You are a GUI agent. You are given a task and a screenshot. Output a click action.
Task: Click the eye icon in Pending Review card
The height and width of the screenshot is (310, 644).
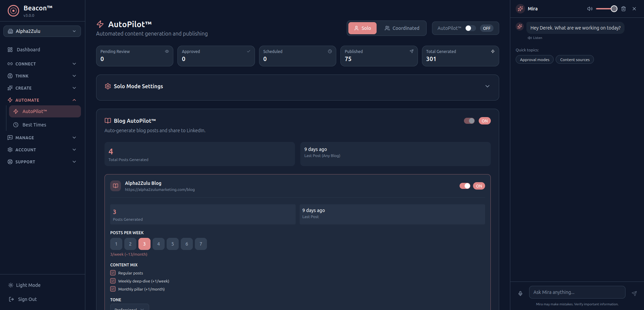[x=167, y=51]
